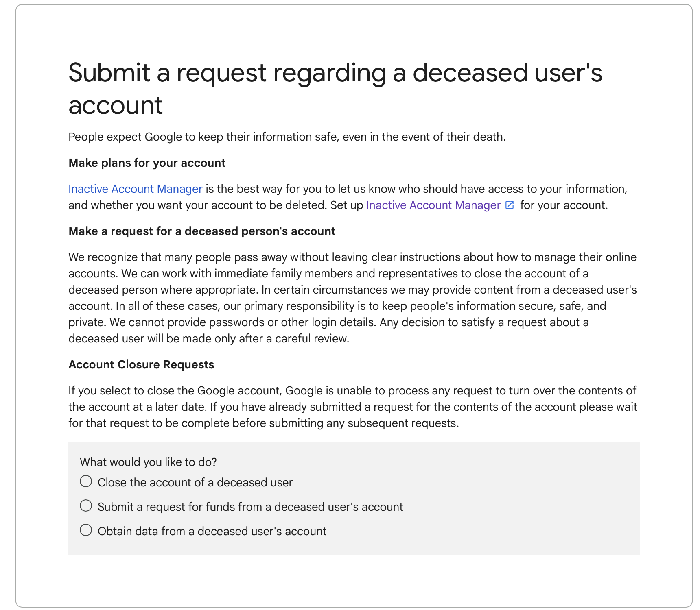
Task: Open the first blue Inactive Account Manager link
Action: (x=136, y=189)
